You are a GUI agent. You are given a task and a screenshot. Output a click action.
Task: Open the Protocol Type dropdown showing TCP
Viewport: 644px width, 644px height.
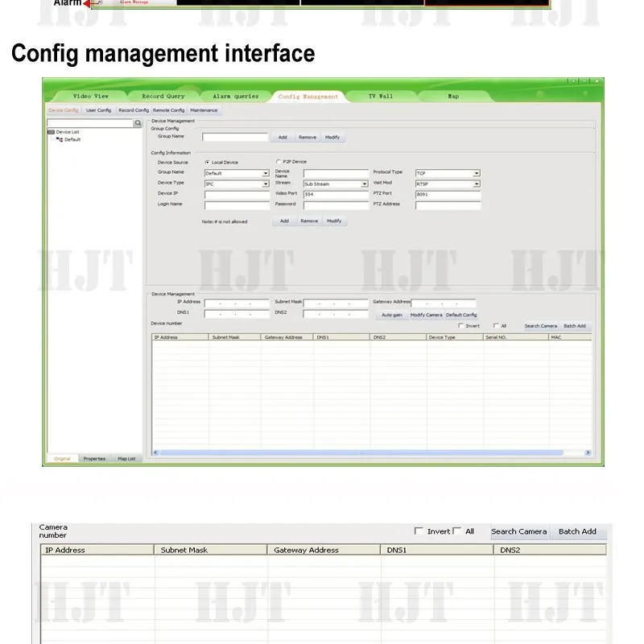click(x=448, y=173)
